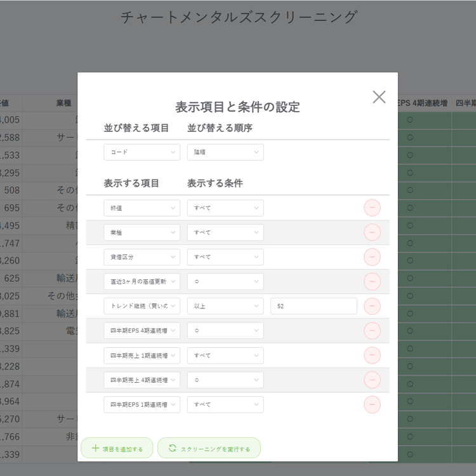476x476 pixels.
Task: Change condition for 四半期EPS 4期連続増
Action: (x=225, y=331)
